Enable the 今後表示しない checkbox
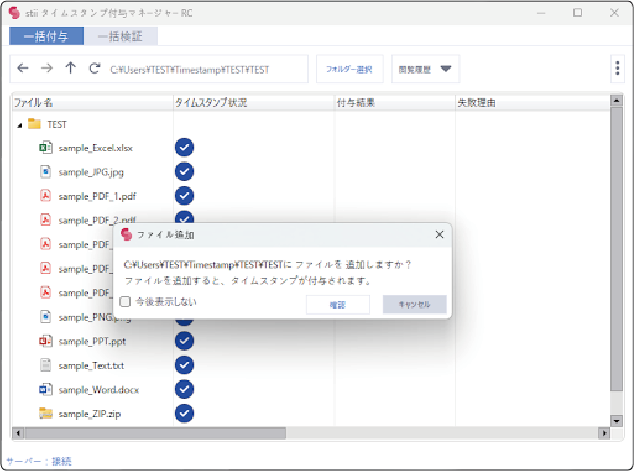634x471 pixels. [x=125, y=302]
